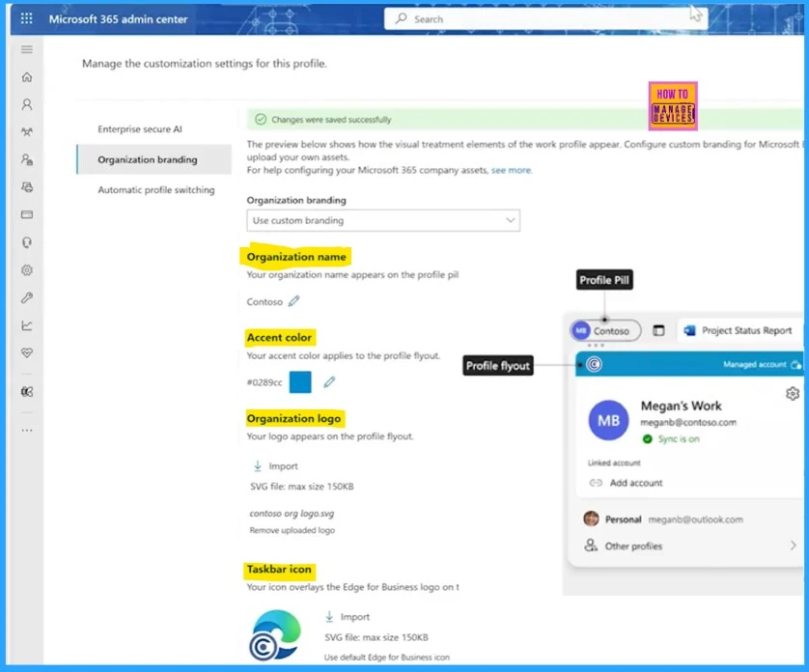
Task: Open Reports chart icon in sidebar
Action: 27,325
